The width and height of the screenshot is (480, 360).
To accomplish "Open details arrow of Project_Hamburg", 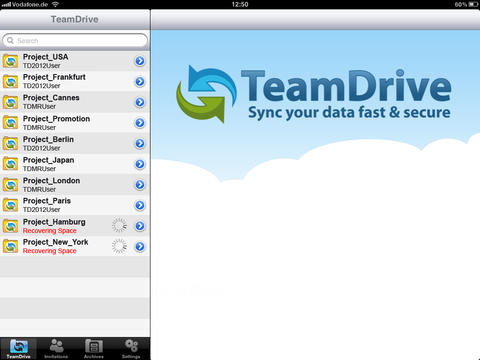I will (140, 226).
